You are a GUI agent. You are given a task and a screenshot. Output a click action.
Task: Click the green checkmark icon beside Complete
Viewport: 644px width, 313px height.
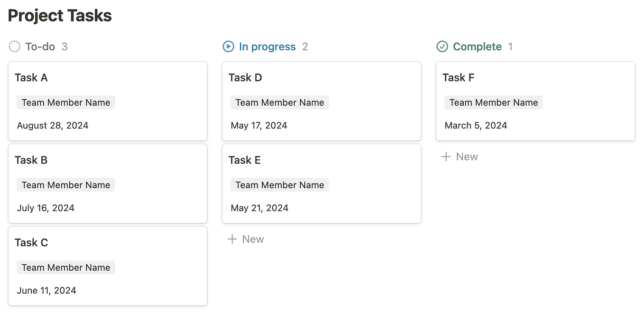pyautogui.click(x=442, y=46)
